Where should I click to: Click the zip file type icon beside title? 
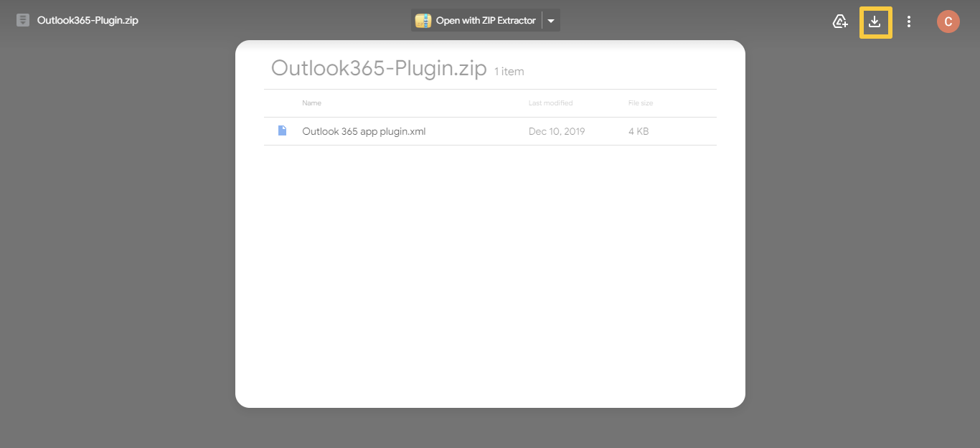[x=23, y=20]
